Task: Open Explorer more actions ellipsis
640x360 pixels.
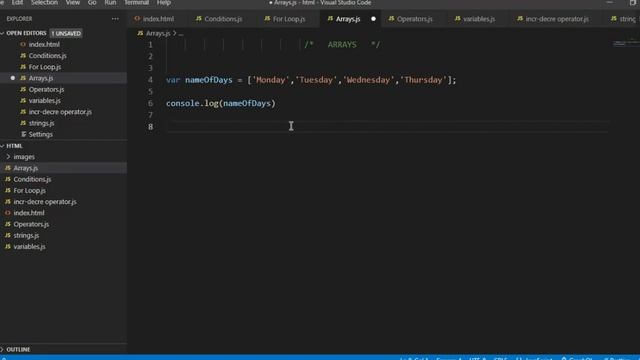Action: [115, 19]
